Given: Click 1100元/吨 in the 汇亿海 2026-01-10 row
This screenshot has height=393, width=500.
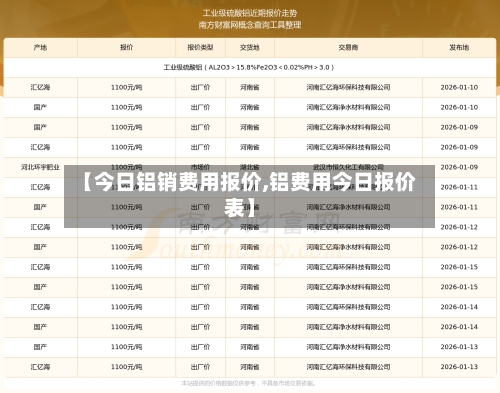Looking at the screenshot, I should [x=126, y=87].
